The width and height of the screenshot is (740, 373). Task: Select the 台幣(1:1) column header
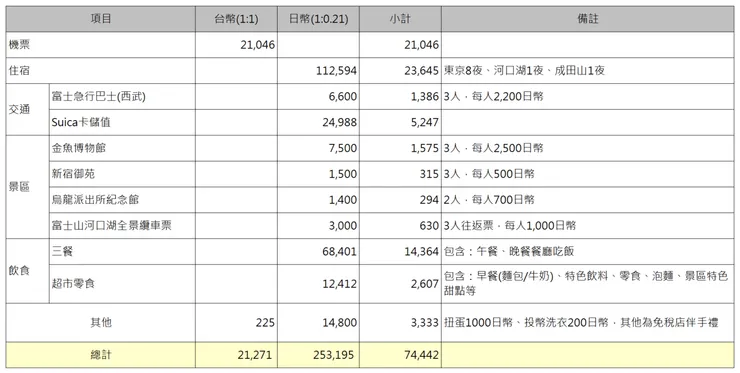[236, 19]
